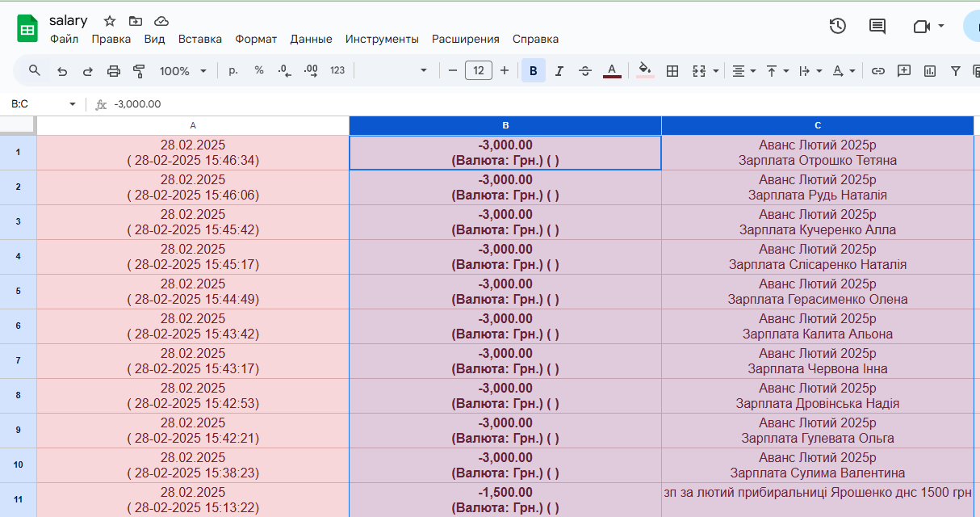The image size is (980, 517).
Task: Open the Правка menu
Action: (x=111, y=39)
